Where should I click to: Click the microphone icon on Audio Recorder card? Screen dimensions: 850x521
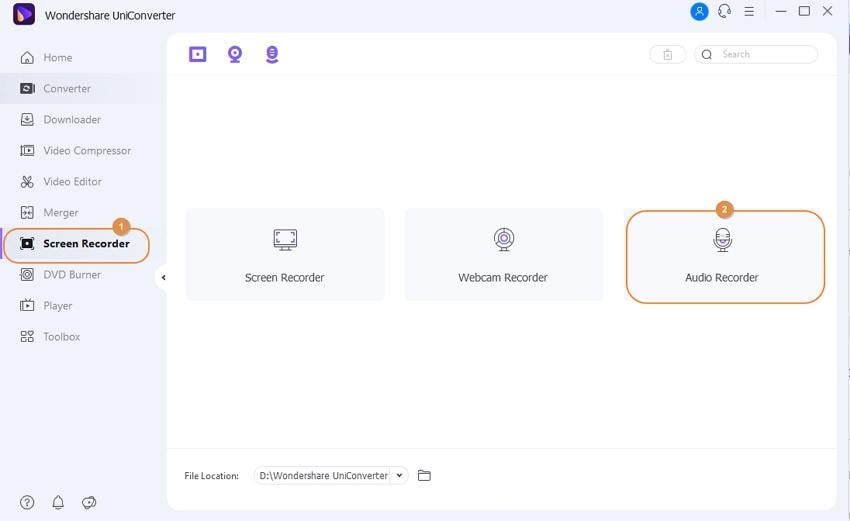[722, 240]
